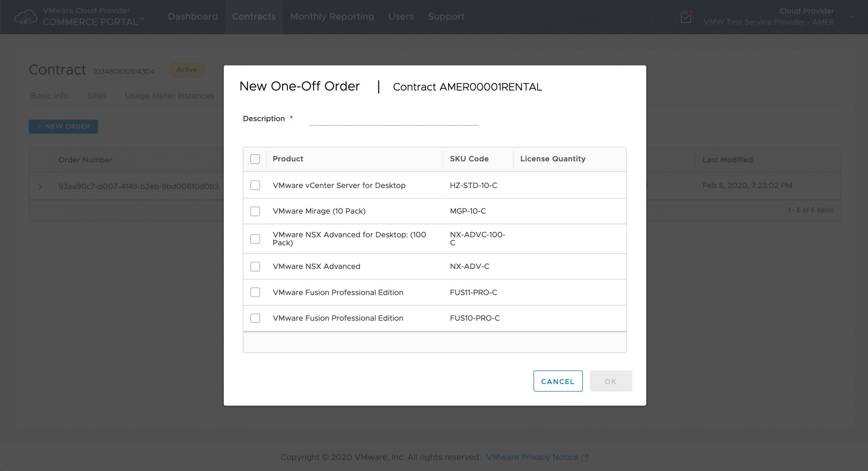Go to Monthly Reporting
This screenshot has height=471, width=868.
pyautogui.click(x=332, y=17)
